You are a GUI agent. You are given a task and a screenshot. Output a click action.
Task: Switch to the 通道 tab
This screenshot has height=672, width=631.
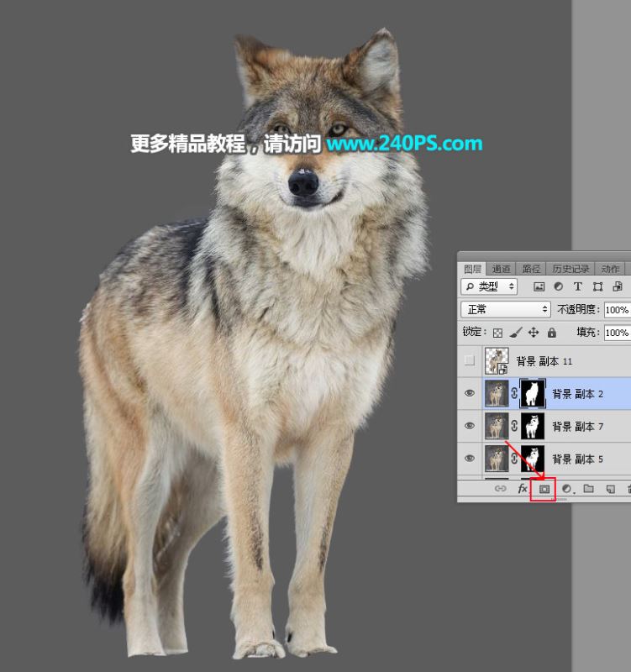click(501, 269)
